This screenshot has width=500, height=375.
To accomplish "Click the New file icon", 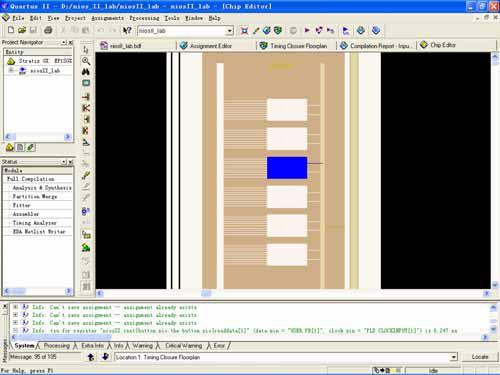I will coord(11,30).
